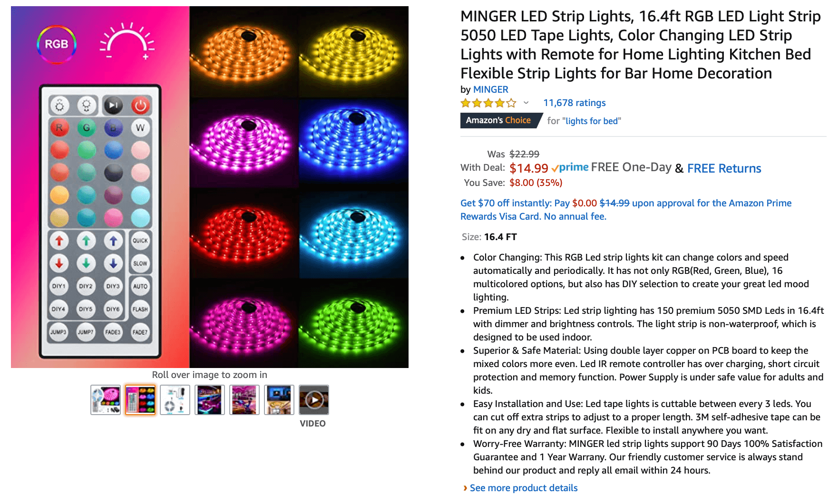839x504 pixels.
Task: Open the Amazon Prime Rewards Visa offer link
Action: pos(626,210)
